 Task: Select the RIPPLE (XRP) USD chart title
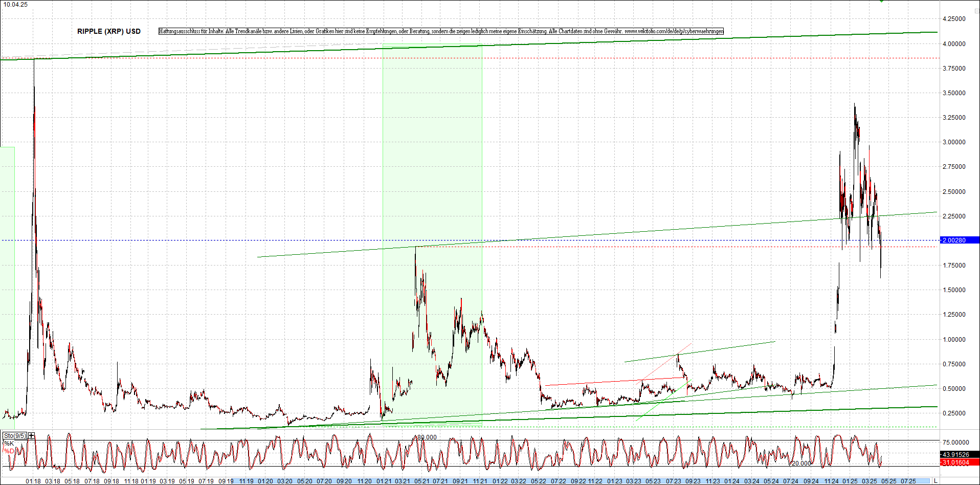click(108, 31)
